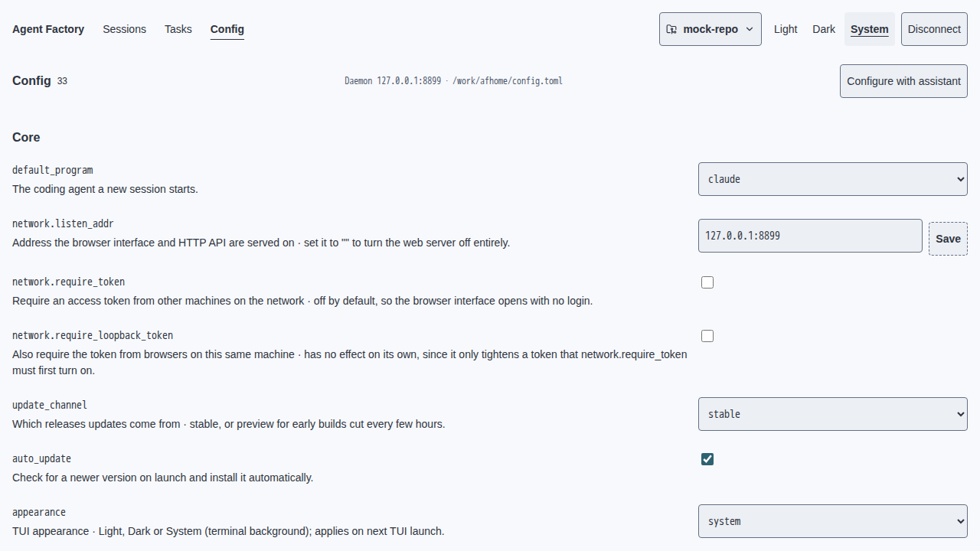Open the mock-repo chevron dropdown arrow

click(x=750, y=29)
